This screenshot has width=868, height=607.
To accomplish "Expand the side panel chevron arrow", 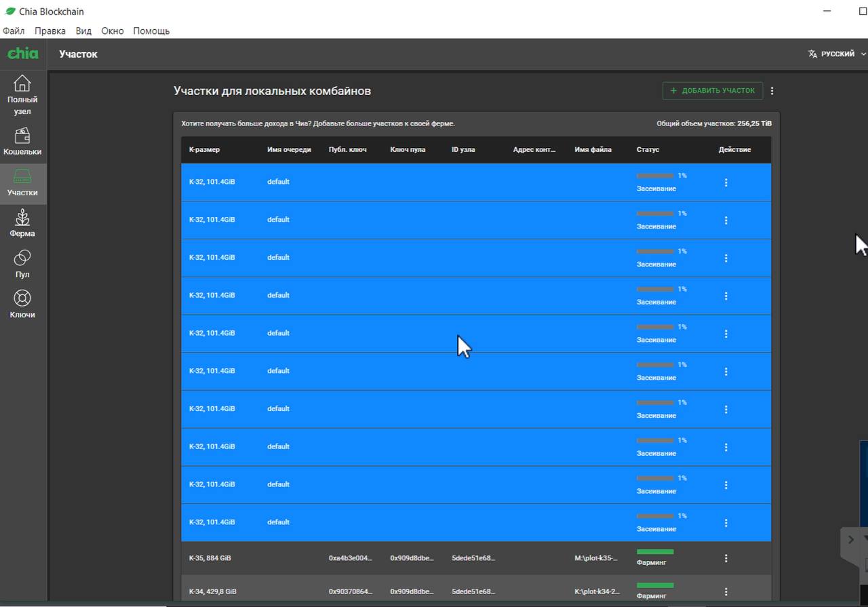I will coord(851,540).
